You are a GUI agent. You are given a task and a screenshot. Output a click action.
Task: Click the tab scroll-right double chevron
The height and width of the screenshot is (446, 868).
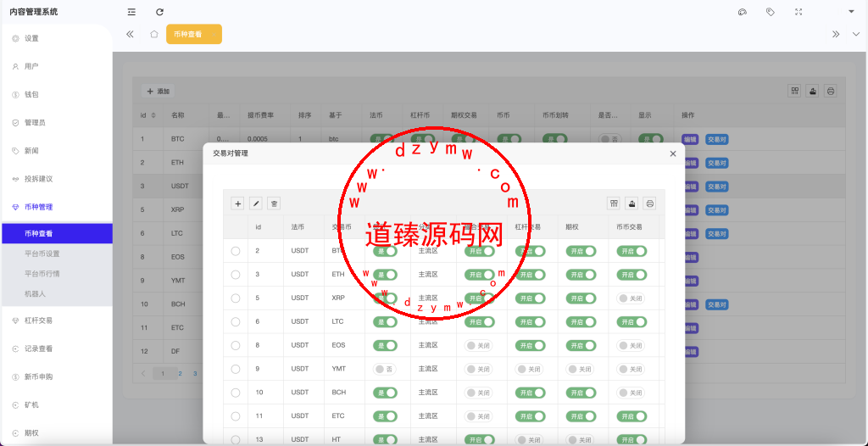[836, 34]
